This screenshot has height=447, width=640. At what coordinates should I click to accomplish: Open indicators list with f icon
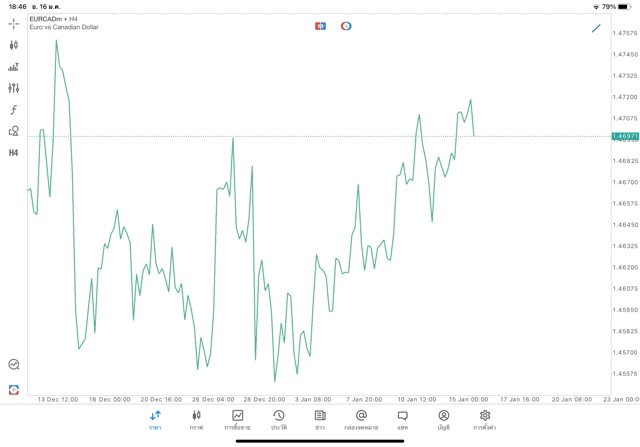coord(13,110)
